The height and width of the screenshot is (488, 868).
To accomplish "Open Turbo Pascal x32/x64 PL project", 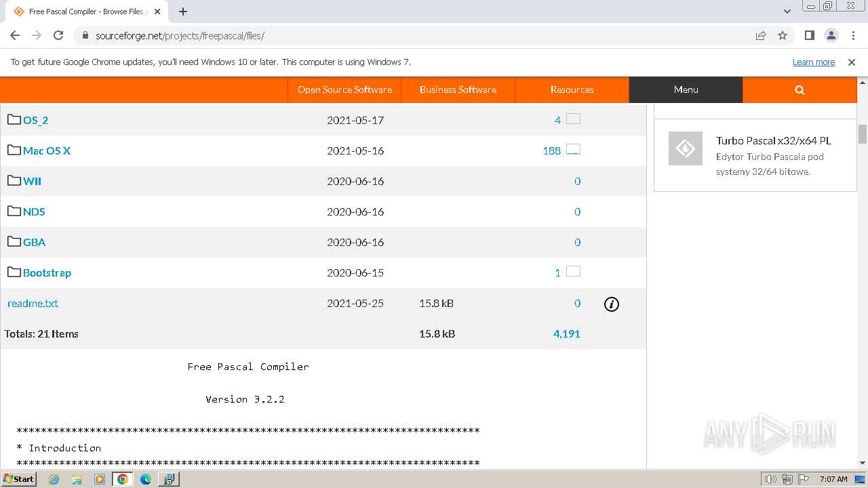I will [x=774, y=141].
